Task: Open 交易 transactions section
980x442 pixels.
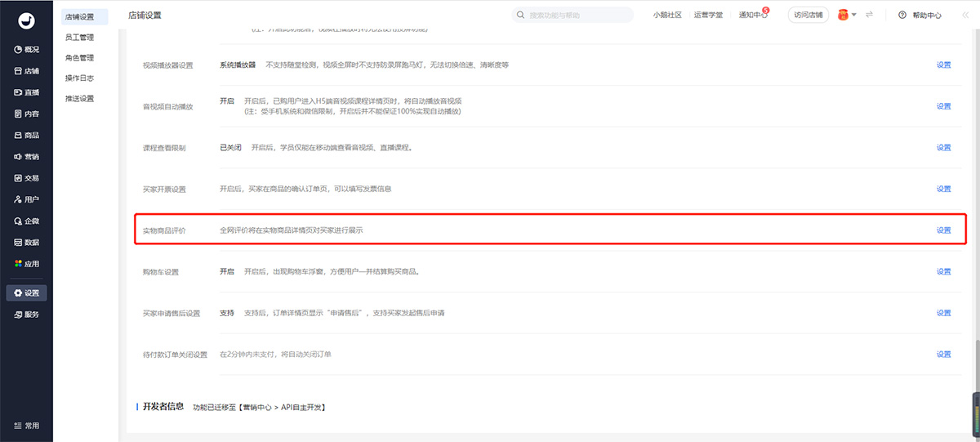Action: click(x=26, y=178)
